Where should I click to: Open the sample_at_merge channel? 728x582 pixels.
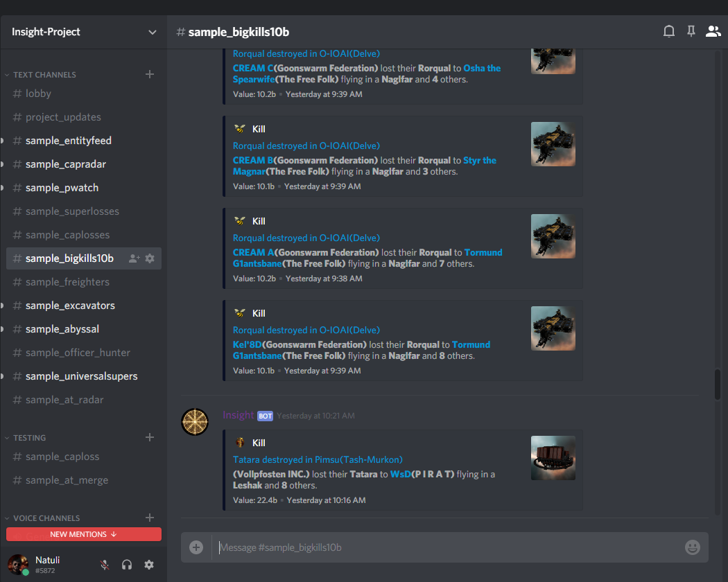click(84, 480)
